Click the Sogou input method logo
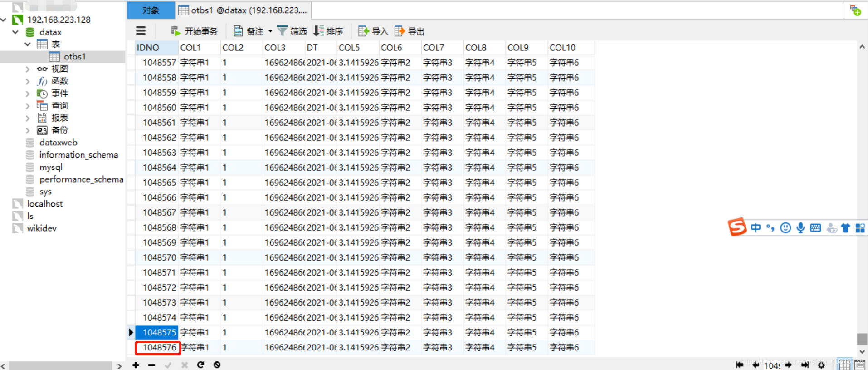Viewport: 868px width, 370px height. (x=737, y=227)
